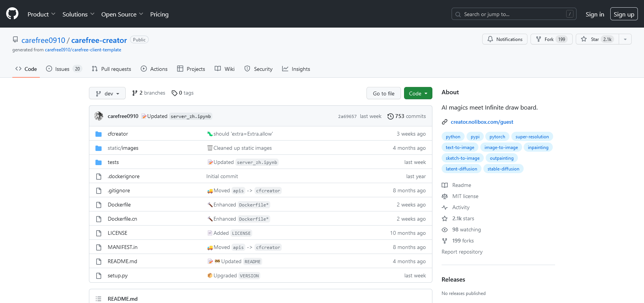Star the repository

tap(597, 39)
